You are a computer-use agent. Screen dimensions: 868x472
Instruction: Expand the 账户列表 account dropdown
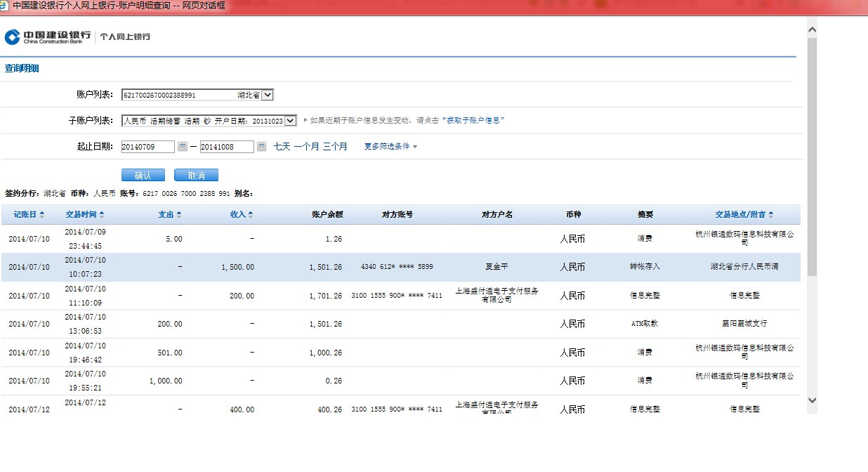[268, 95]
